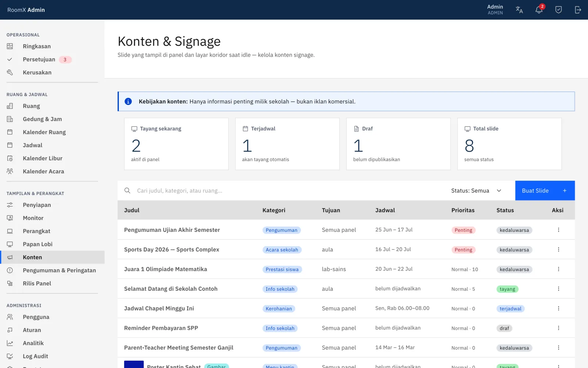Go to Persetujuan in the sidebar
The width and height of the screenshot is (588, 368).
click(x=52, y=60)
